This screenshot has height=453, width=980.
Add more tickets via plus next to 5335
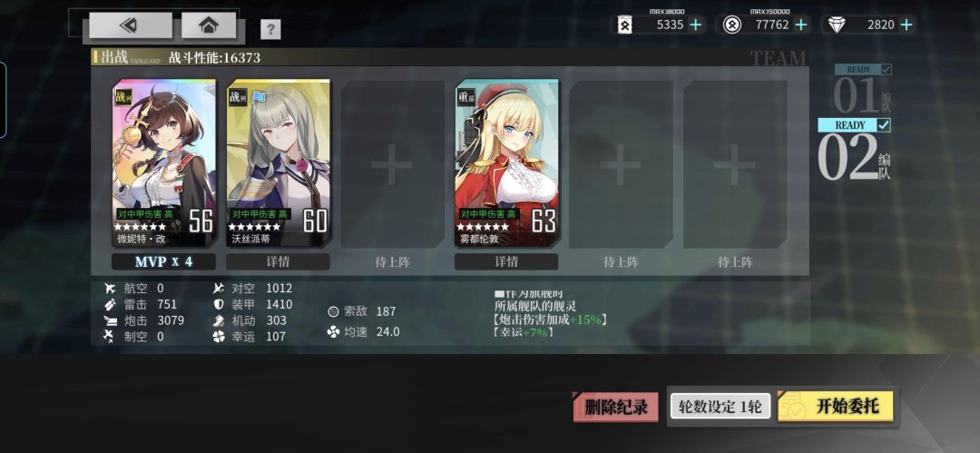click(x=695, y=25)
